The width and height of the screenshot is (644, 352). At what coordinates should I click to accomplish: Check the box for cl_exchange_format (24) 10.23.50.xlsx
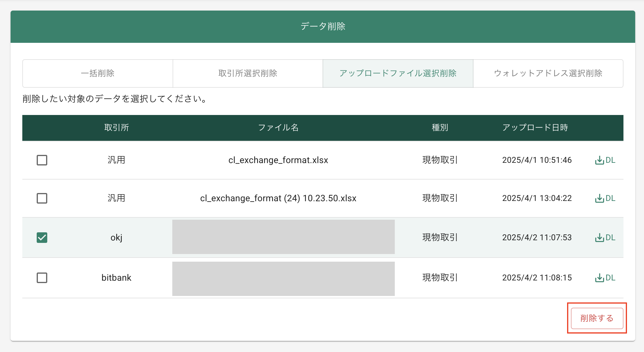tap(42, 198)
